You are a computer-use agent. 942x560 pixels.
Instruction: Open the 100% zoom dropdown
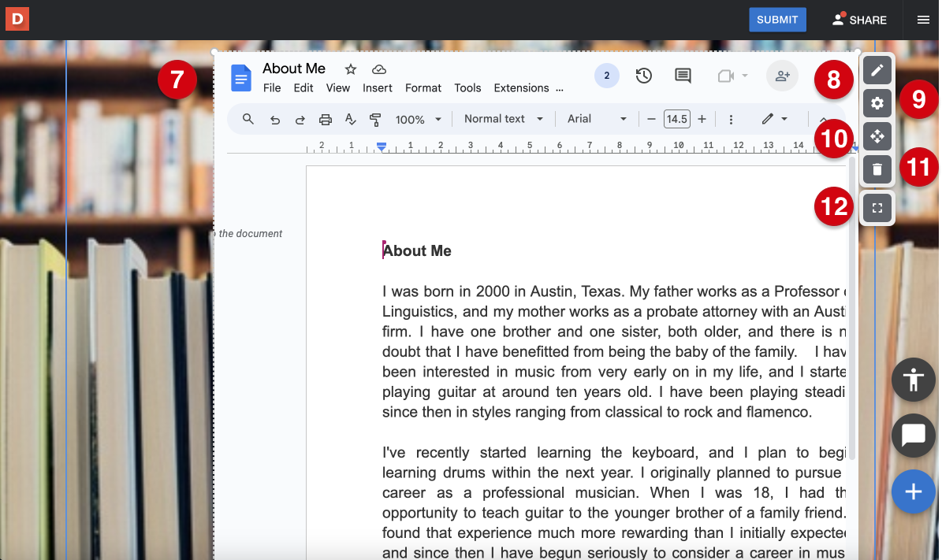418,120
